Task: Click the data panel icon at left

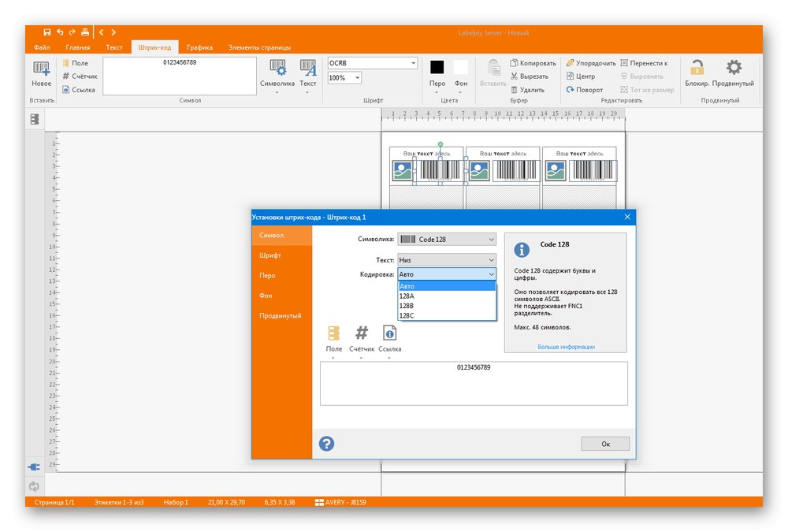Action: (34, 119)
